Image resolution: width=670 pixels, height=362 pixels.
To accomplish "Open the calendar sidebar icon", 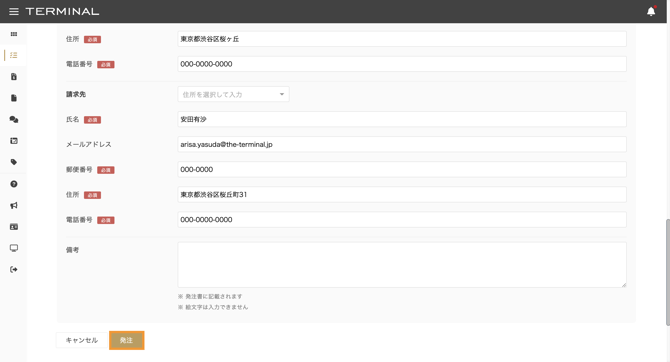I will [14, 141].
